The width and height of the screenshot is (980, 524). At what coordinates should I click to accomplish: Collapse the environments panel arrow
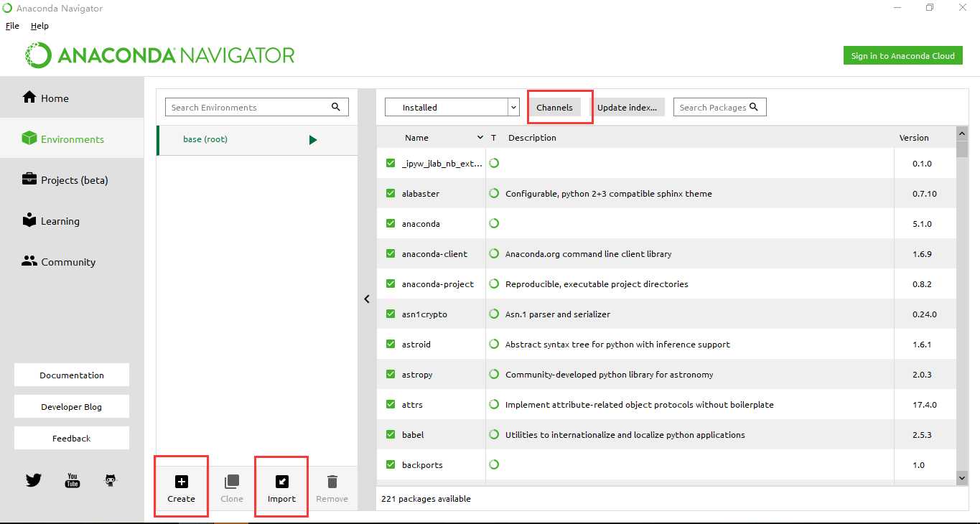coord(366,299)
